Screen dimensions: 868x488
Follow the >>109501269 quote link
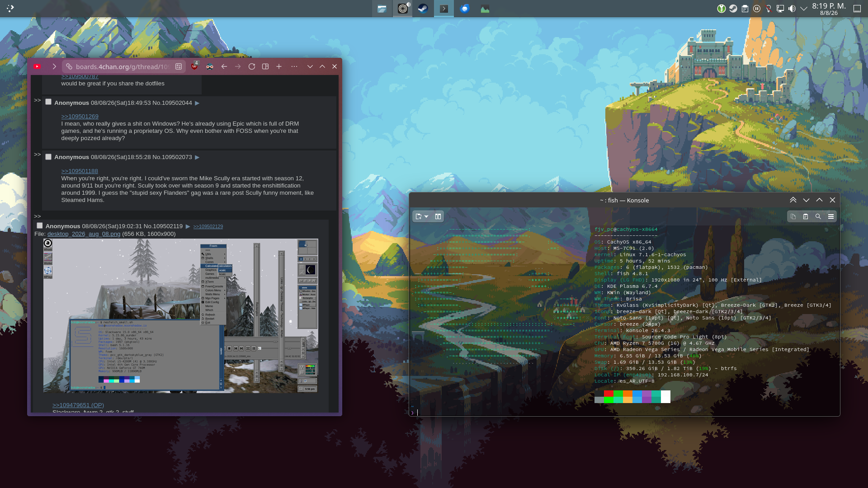point(80,117)
